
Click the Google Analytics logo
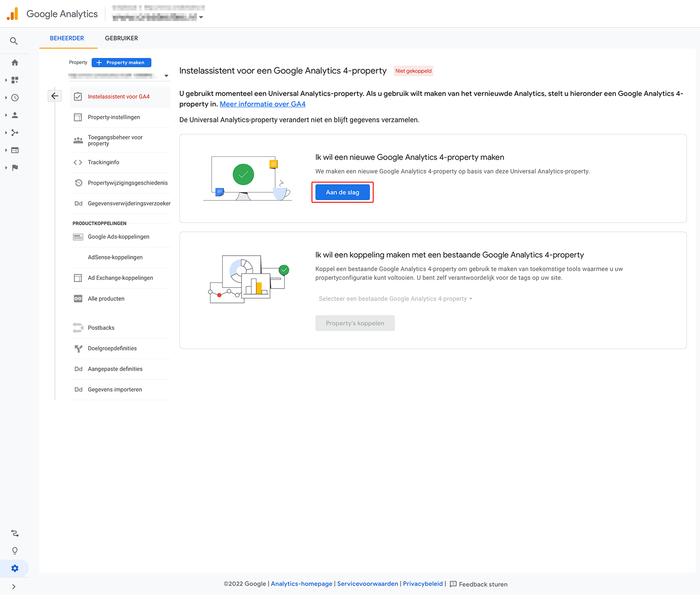(13, 14)
